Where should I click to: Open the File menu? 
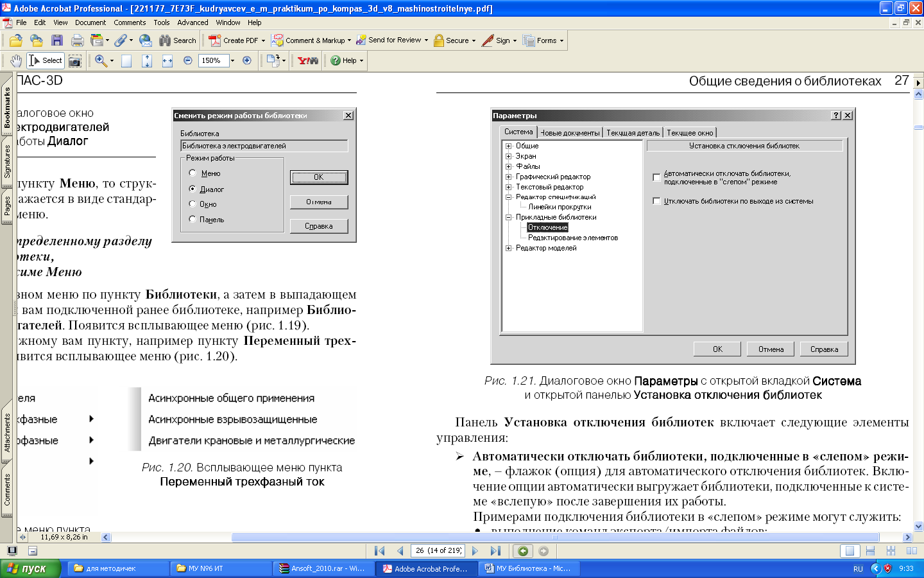[x=21, y=22]
